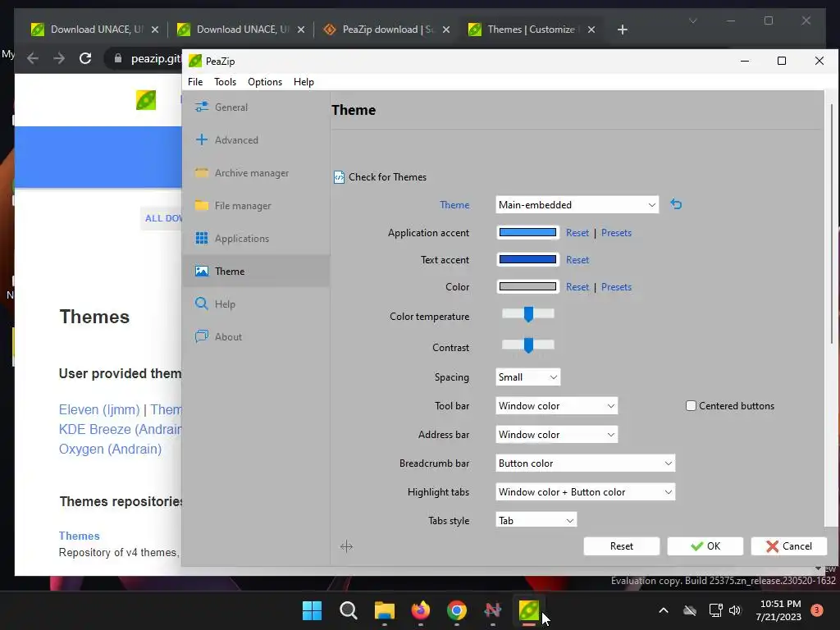The height and width of the screenshot is (630, 840).
Task: Reset the Color setting
Action: (577, 286)
